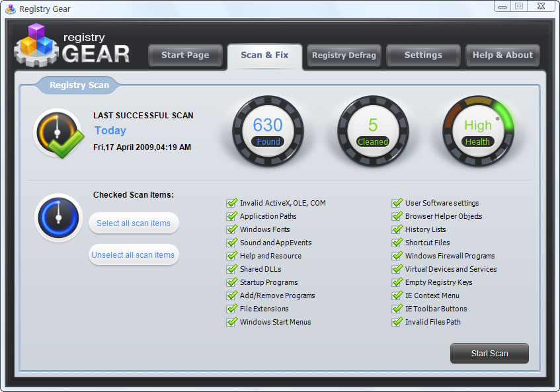This screenshot has height=392, width=560.
Task: Uncheck Invalid Files Path
Action: tap(397, 322)
